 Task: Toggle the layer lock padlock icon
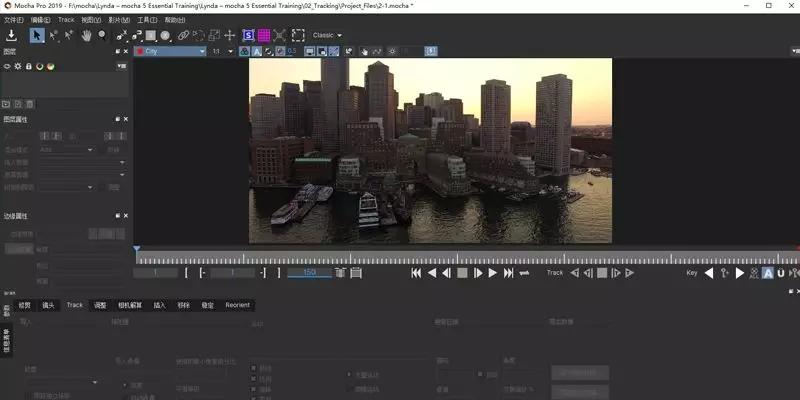pos(29,66)
